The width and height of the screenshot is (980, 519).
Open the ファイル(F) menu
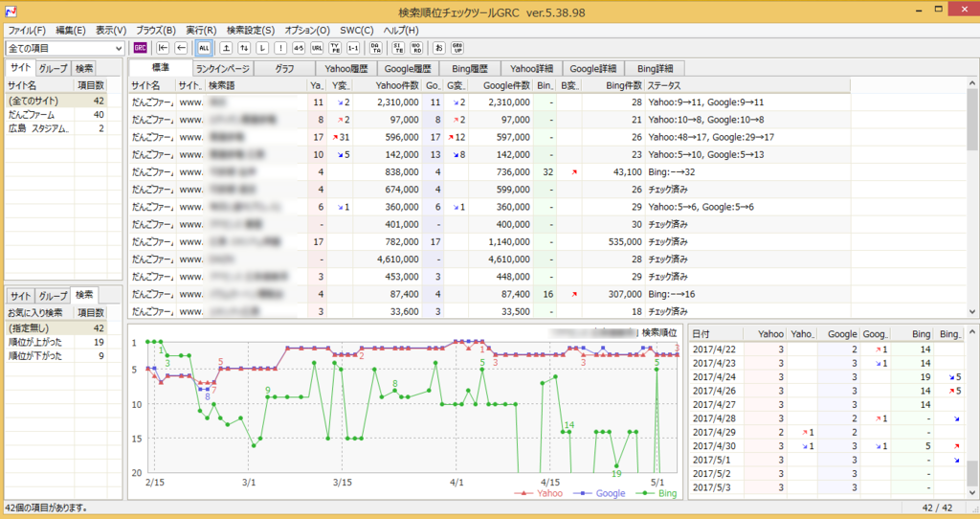click(27, 30)
